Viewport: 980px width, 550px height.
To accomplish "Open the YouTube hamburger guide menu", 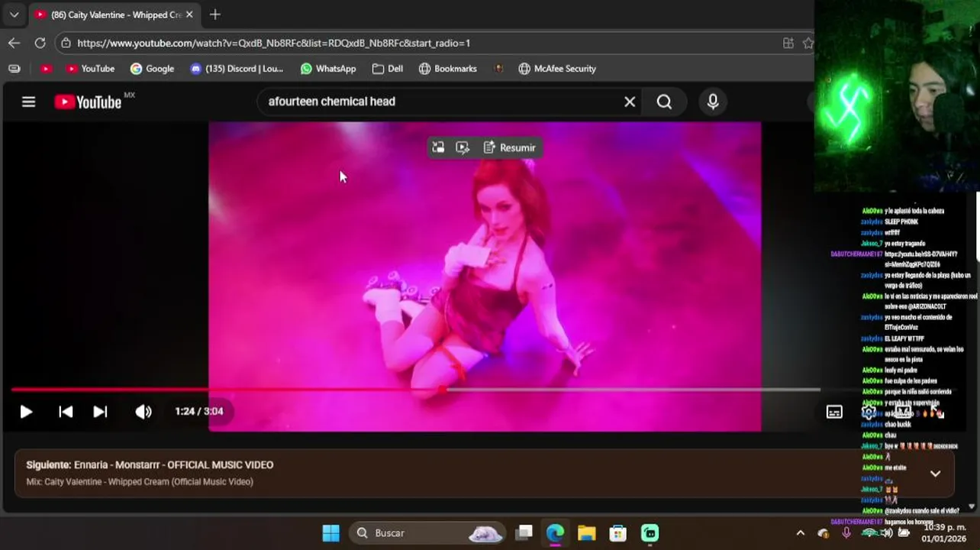I will (x=28, y=102).
